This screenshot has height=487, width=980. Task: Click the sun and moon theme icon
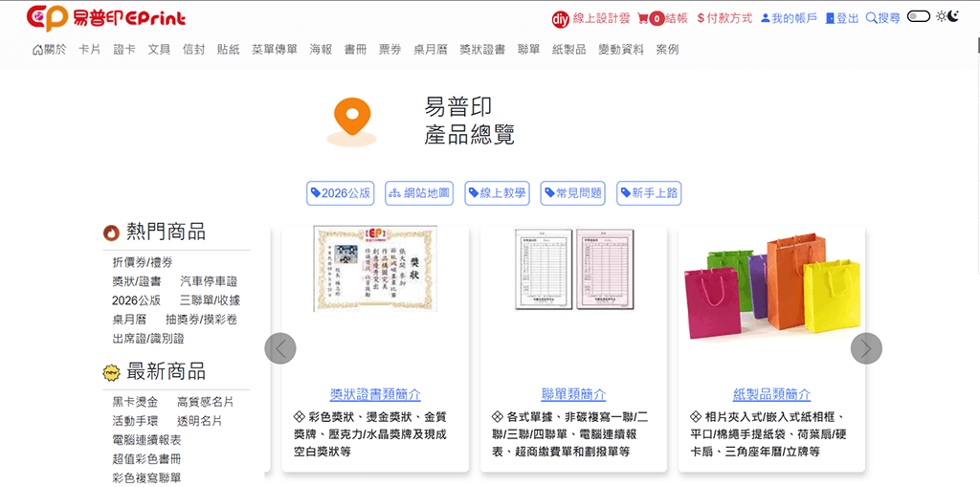(947, 17)
